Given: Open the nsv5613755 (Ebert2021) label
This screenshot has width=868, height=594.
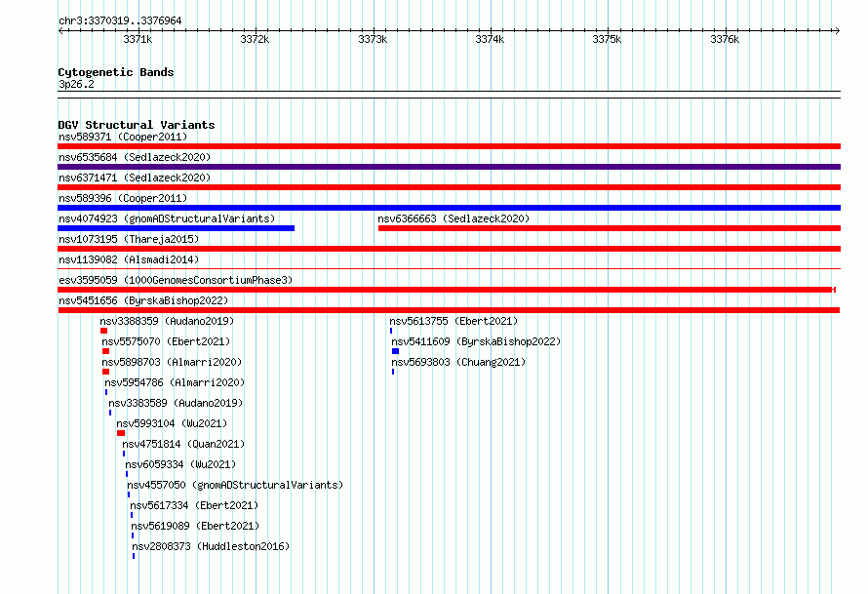Looking at the screenshot, I should tap(454, 321).
